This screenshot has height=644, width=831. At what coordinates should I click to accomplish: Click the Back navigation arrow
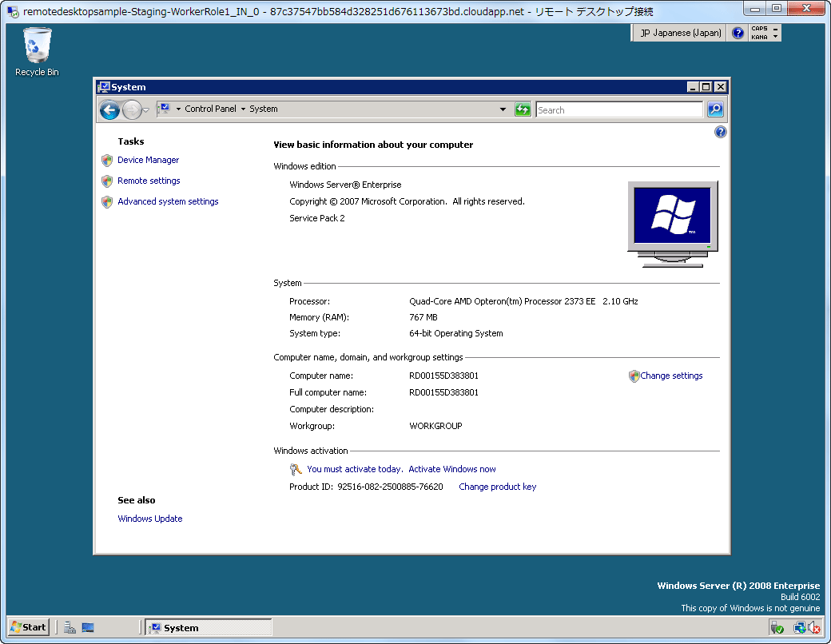[x=109, y=109]
